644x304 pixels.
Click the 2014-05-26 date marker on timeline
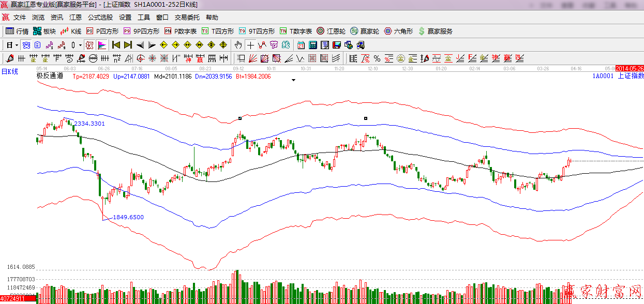pyautogui.click(x=630, y=68)
